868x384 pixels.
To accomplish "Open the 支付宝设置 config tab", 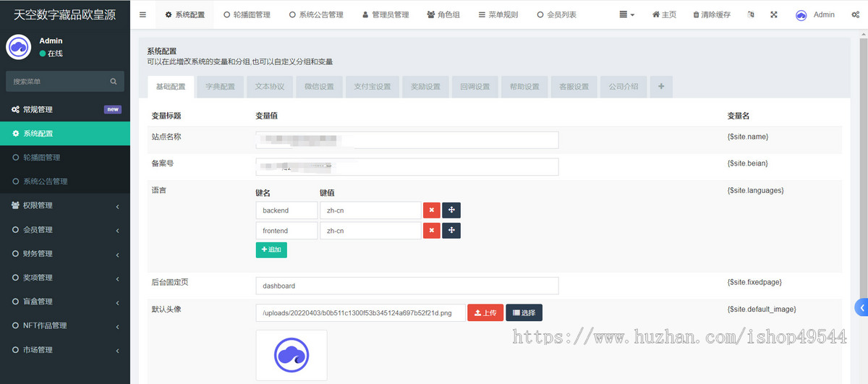I will point(373,86).
